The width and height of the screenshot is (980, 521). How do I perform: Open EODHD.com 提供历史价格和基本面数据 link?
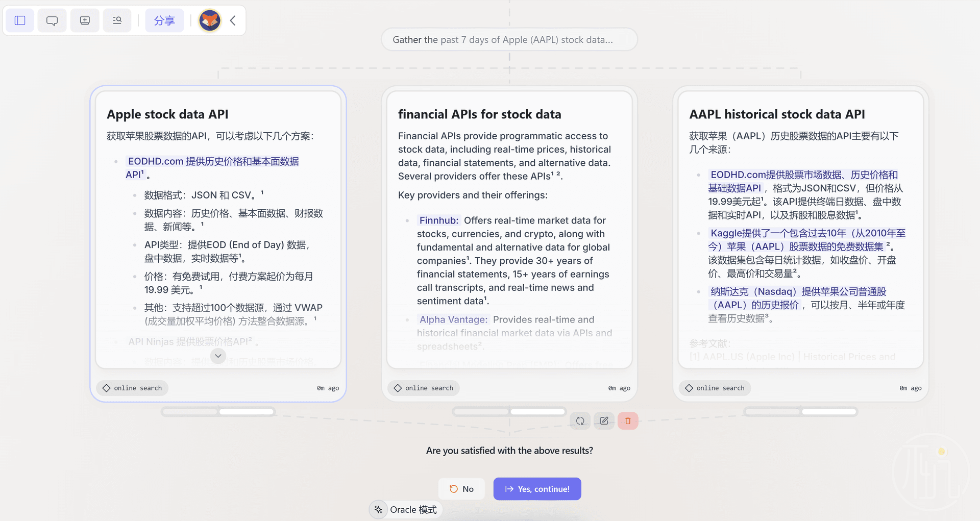212,168
